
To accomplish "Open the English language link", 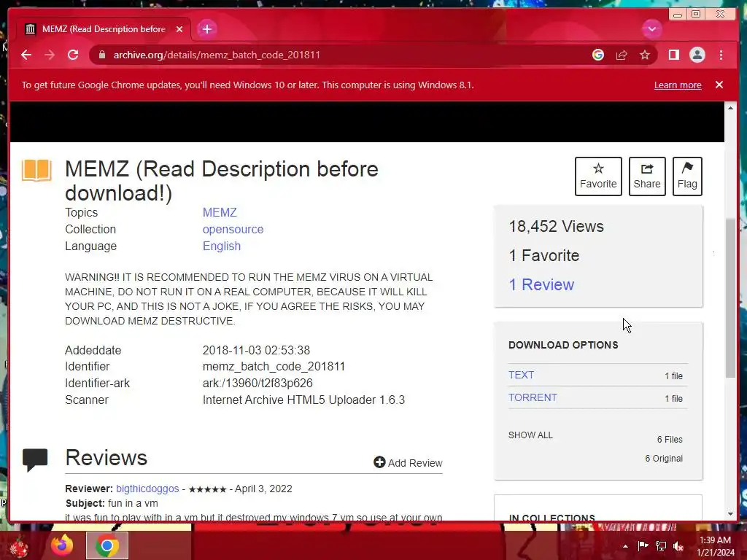I will (x=222, y=246).
